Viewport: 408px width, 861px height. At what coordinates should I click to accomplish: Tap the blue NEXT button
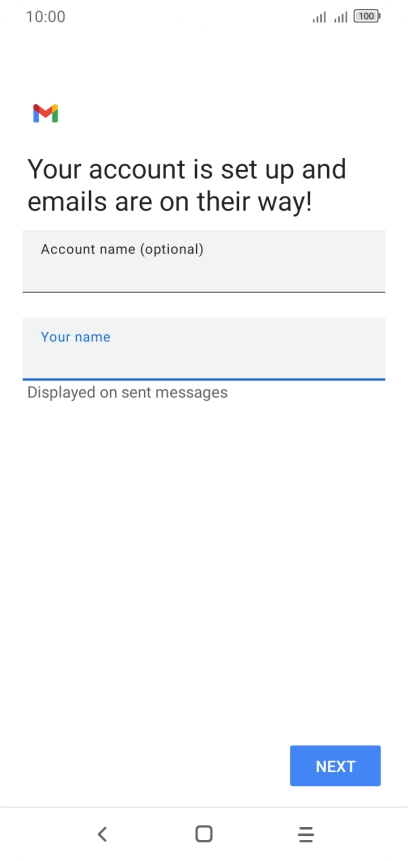335,766
